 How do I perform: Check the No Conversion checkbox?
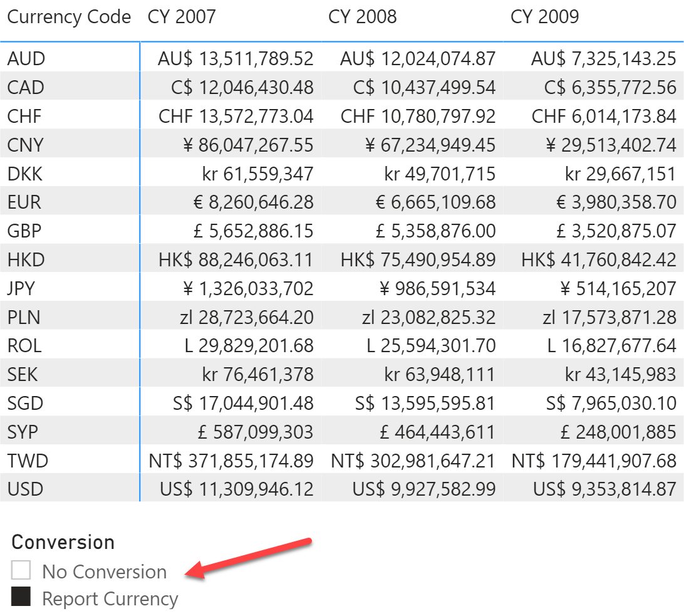tap(21, 570)
